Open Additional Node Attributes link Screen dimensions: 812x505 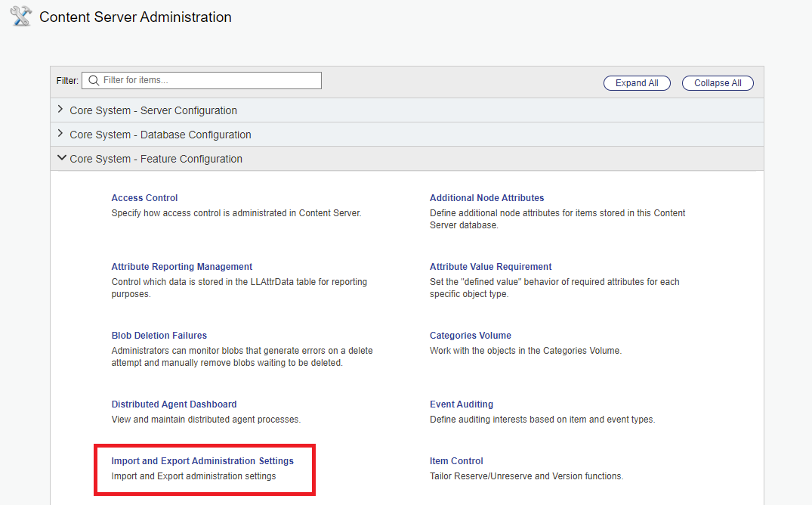click(486, 198)
